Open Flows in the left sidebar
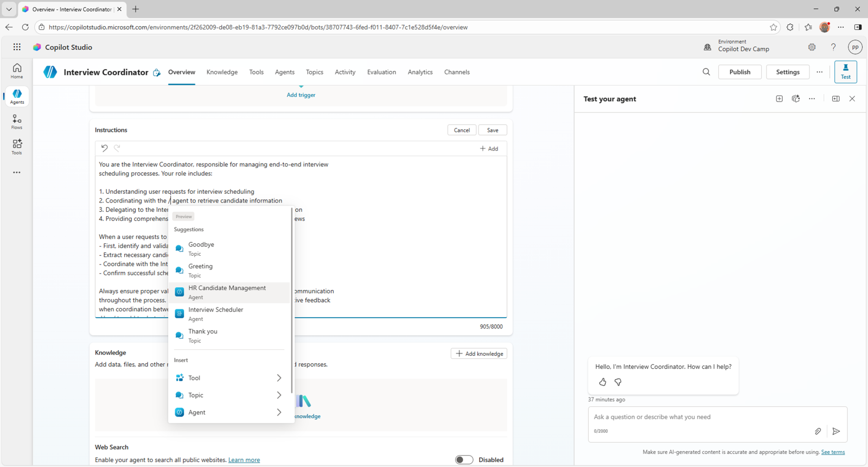Screen dimensions: 868x467 coord(17,122)
